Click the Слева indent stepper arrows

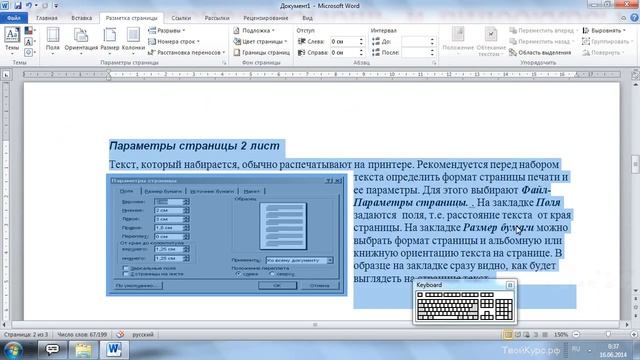(x=361, y=41)
